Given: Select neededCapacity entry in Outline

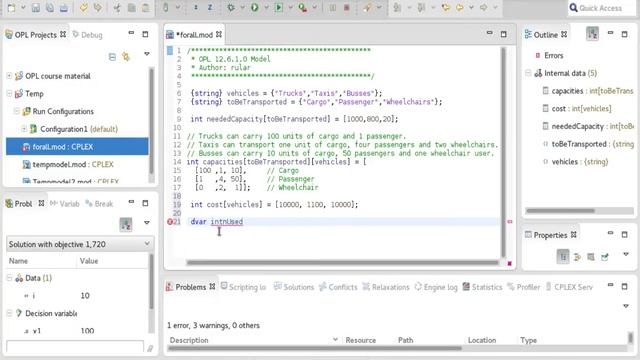Looking at the screenshot, I should pyautogui.click(x=588, y=126).
